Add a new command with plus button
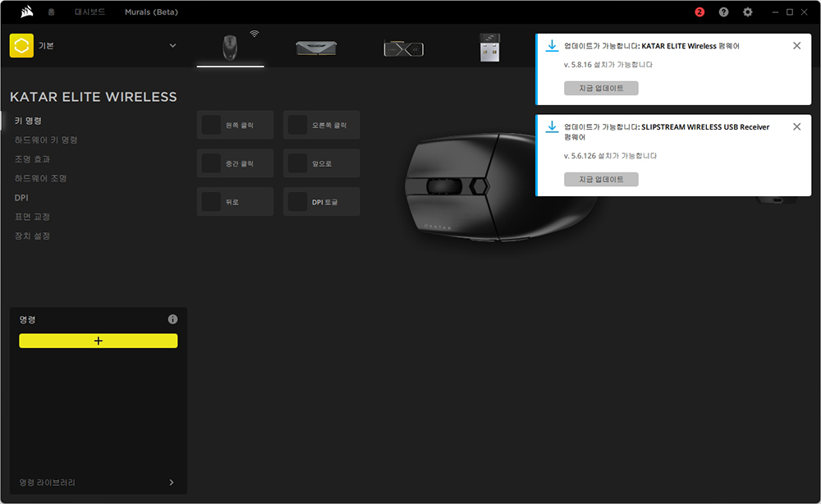 tap(99, 341)
